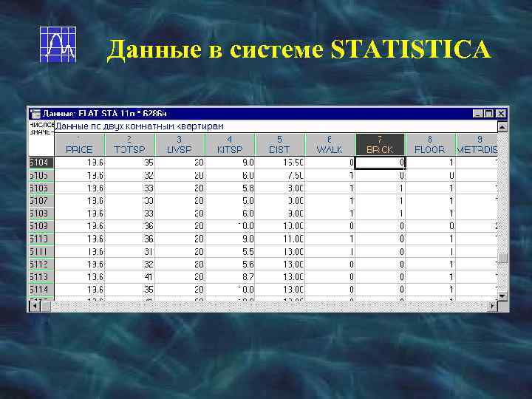Click the top-left info cell of spreadsheet

(x=41, y=138)
